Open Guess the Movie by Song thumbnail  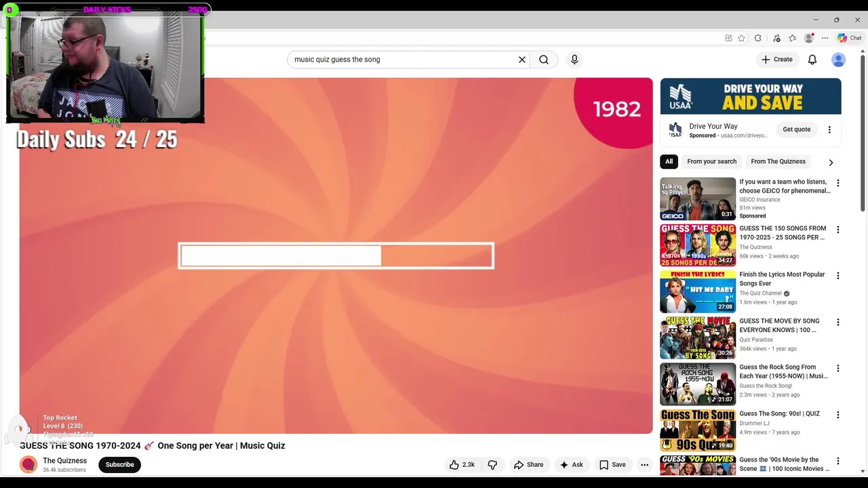tap(698, 338)
